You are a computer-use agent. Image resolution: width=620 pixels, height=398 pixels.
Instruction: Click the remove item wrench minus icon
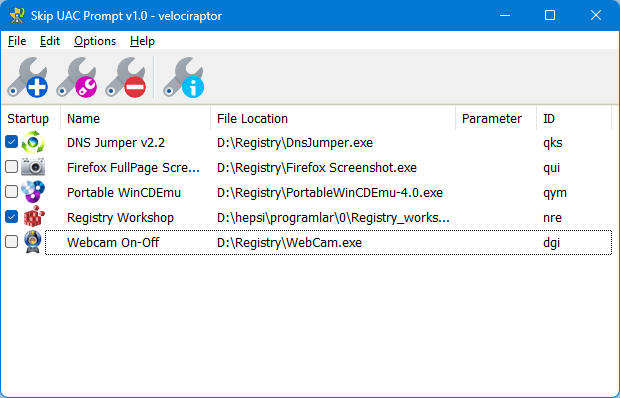[125, 77]
